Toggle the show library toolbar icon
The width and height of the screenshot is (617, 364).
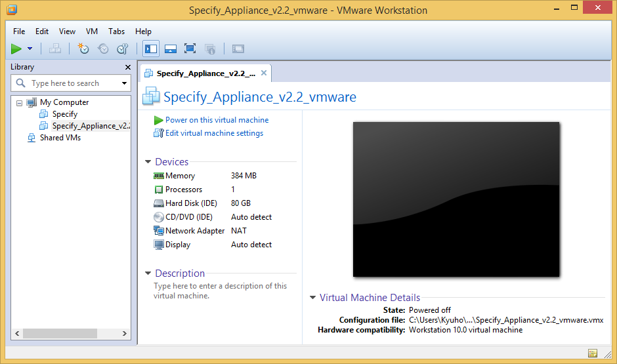151,49
